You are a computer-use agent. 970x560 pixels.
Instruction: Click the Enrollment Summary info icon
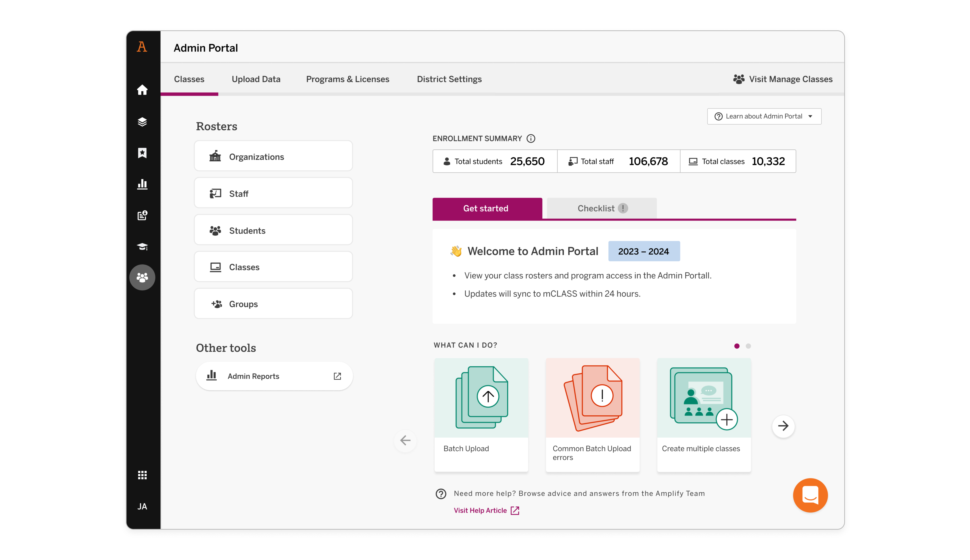pyautogui.click(x=531, y=138)
